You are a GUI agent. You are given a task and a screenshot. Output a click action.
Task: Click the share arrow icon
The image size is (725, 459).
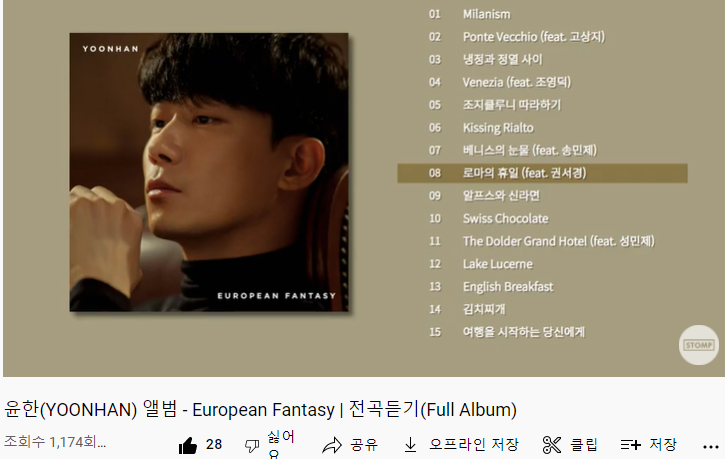(x=332, y=446)
